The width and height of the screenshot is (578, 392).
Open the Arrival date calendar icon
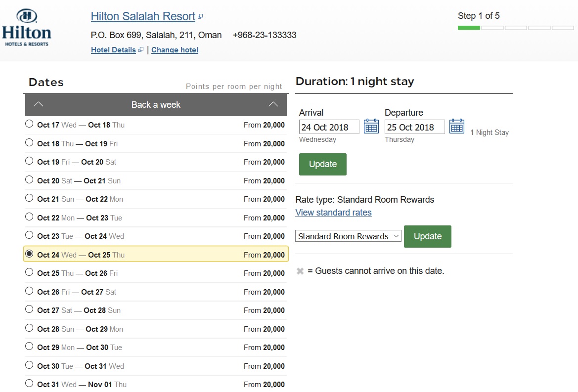tap(371, 127)
